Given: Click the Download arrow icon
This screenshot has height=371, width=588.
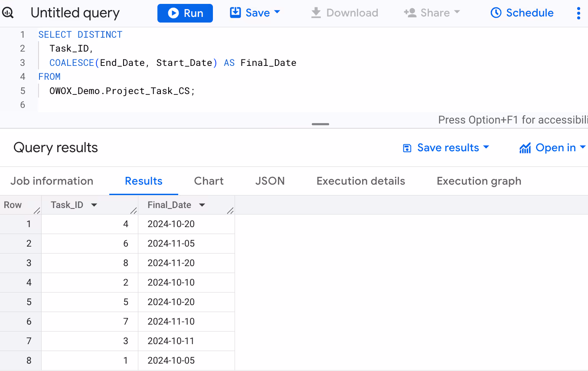Looking at the screenshot, I should (x=316, y=13).
